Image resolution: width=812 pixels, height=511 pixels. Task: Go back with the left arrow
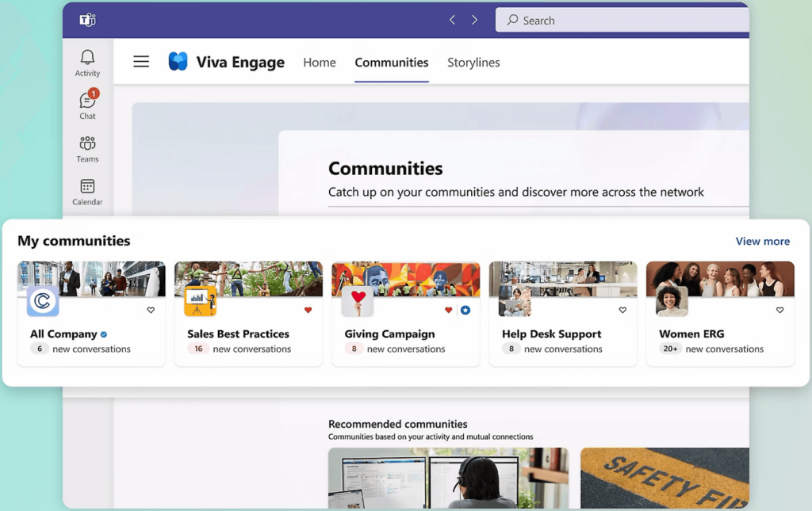(452, 20)
